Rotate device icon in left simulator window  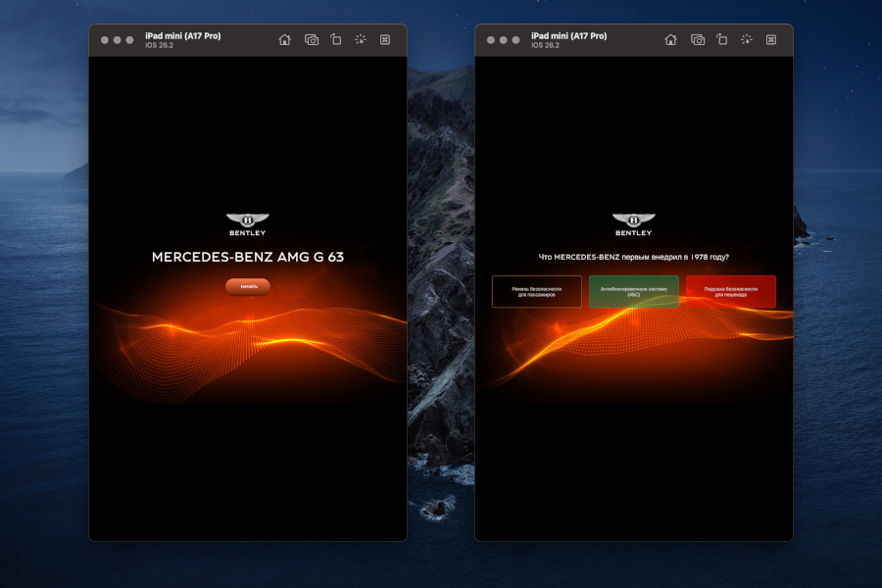pos(336,39)
